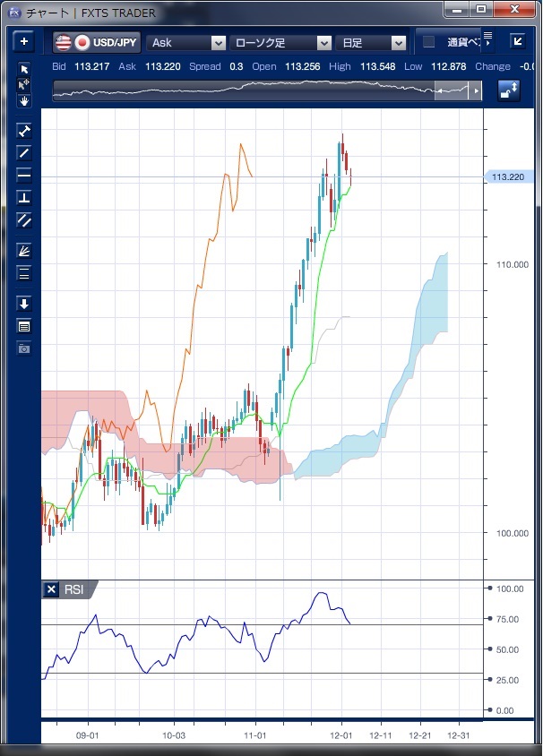Select the arrow pointer tool

(24, 69)
